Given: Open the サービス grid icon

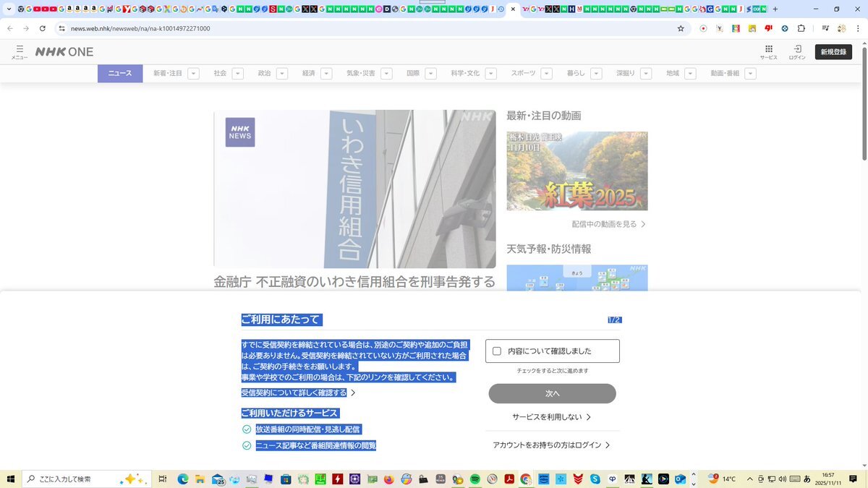Looking at the screenshot, I should (768, 51).
